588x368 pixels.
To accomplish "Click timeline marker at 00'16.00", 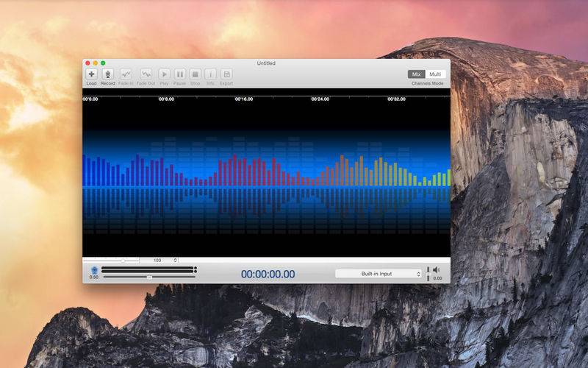I will [x=244, y=99].
